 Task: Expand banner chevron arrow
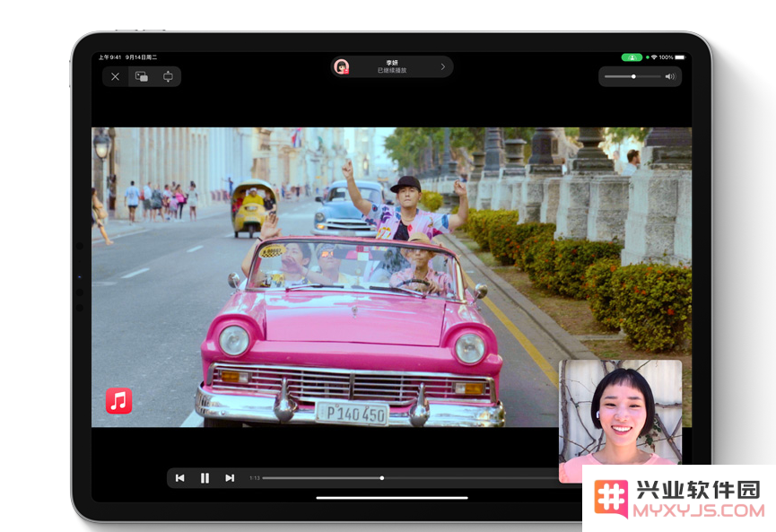[x=443, y=66]
